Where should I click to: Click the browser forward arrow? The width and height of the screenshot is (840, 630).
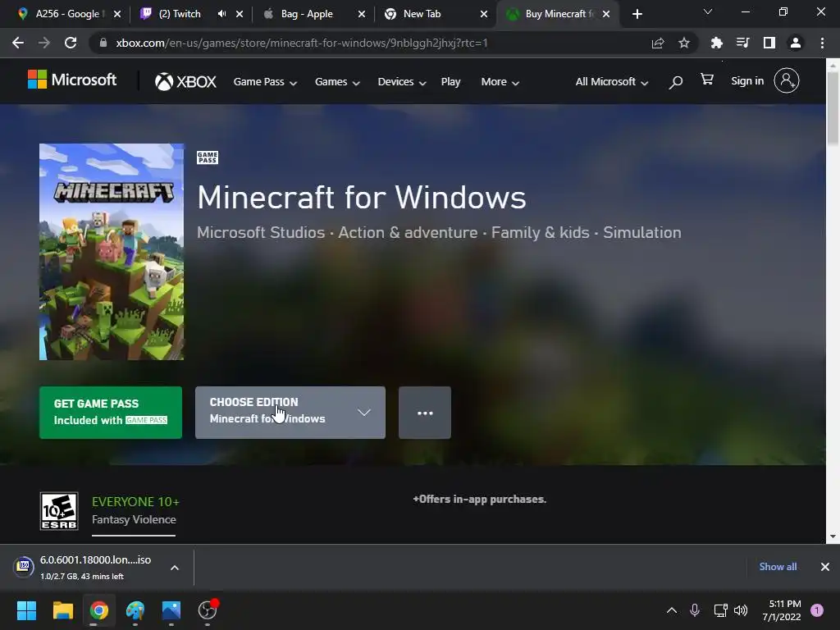44,43
